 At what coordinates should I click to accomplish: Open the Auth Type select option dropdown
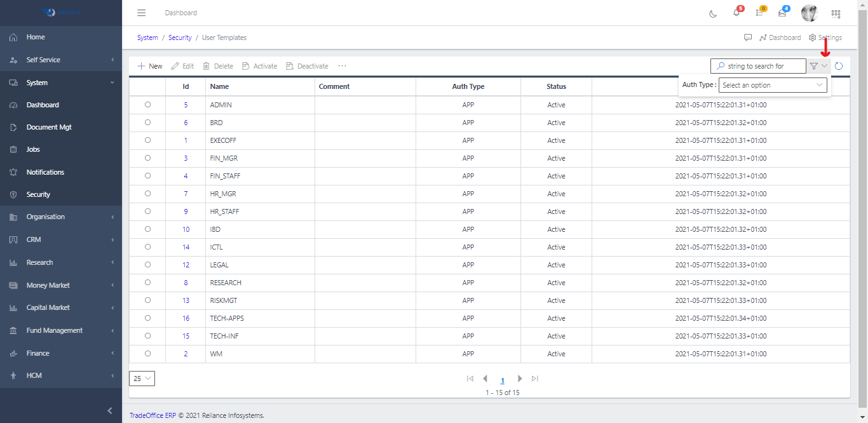(x=772, y=84)
